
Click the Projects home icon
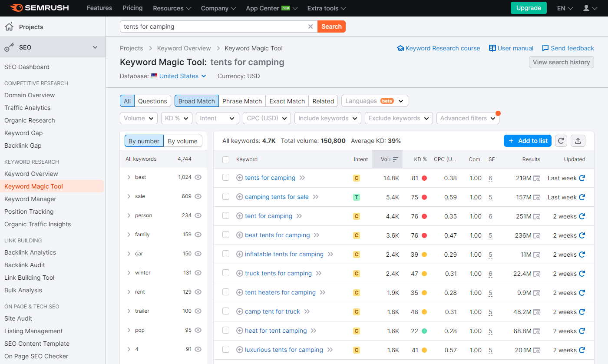[x=9, y=26]
